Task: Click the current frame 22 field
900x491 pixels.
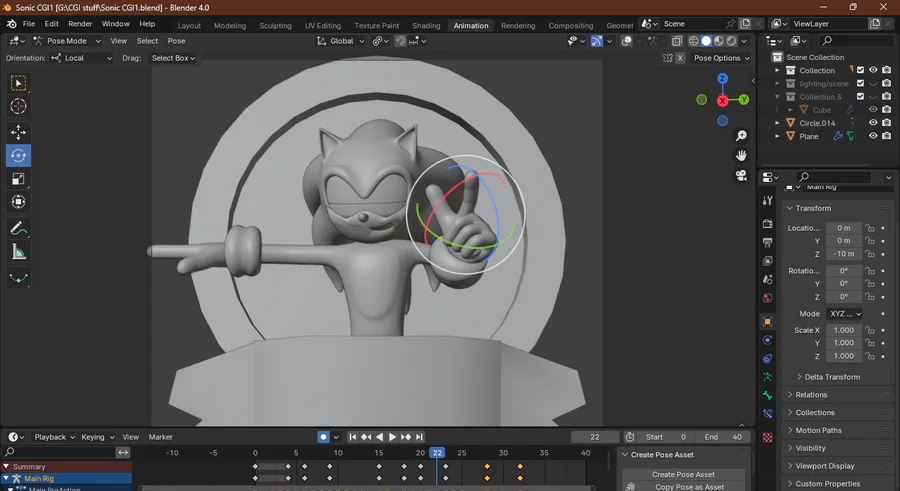Action: click(x=595, y=437)
